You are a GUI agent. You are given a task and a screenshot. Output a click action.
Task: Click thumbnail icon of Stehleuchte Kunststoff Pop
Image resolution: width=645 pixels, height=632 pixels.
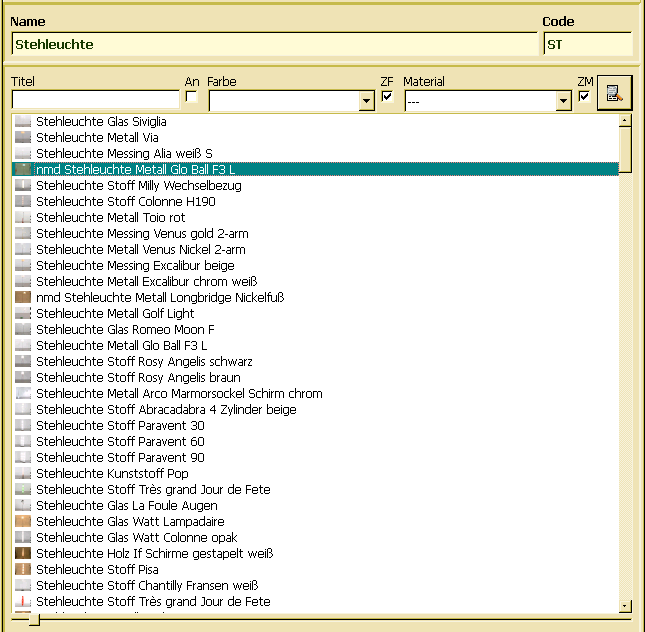point(23,474)
